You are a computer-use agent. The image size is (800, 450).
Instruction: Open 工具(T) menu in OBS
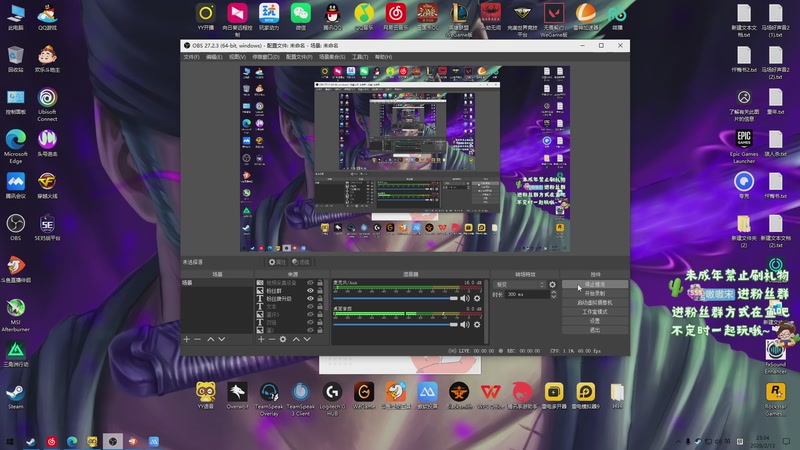click(360, 57)
